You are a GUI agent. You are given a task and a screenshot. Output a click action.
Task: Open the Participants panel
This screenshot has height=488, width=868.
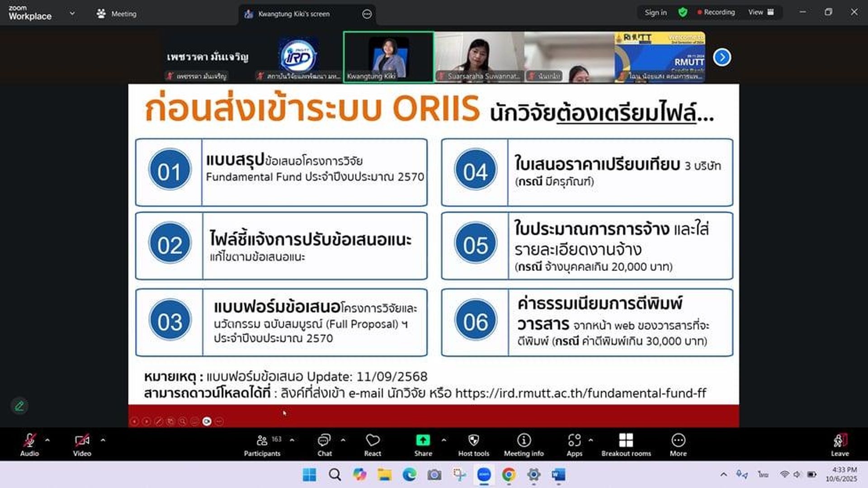[262, 445]
